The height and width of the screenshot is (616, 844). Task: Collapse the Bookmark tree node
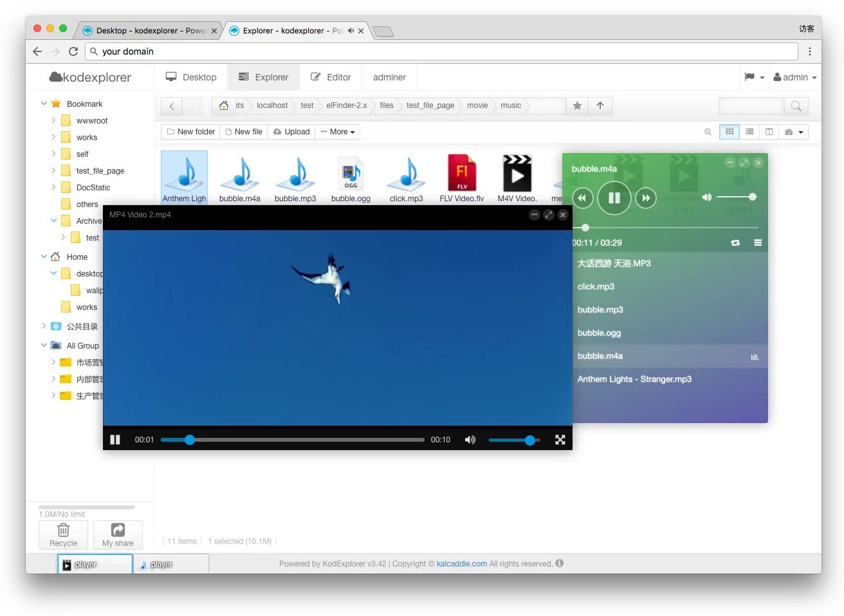[x=44, y=104]
